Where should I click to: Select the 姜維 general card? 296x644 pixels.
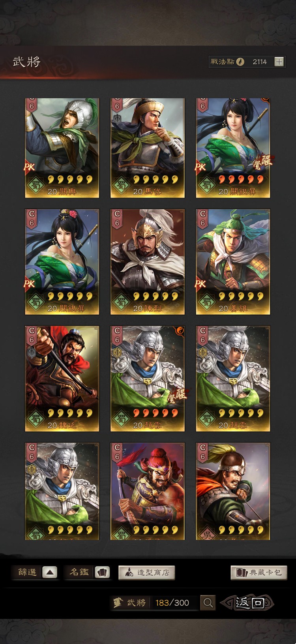tap(233, 262)
